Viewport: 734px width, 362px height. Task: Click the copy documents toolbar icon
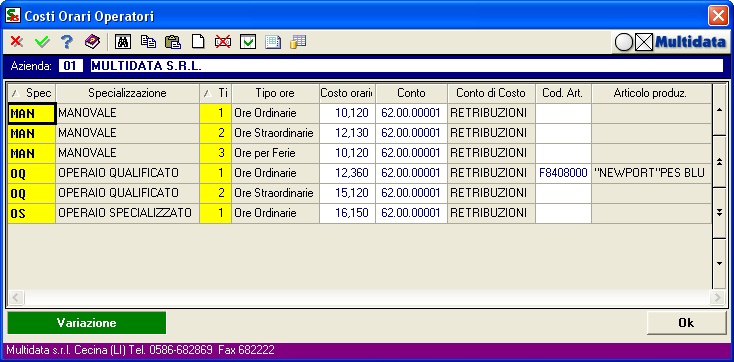[148, 42]
